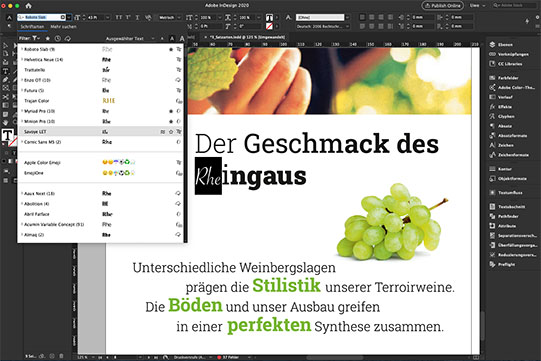Image resolution: width=541 pixels, height=361 pixels.
Task: Open the Adobe Color-Themes panel
Action: point(512,88)
